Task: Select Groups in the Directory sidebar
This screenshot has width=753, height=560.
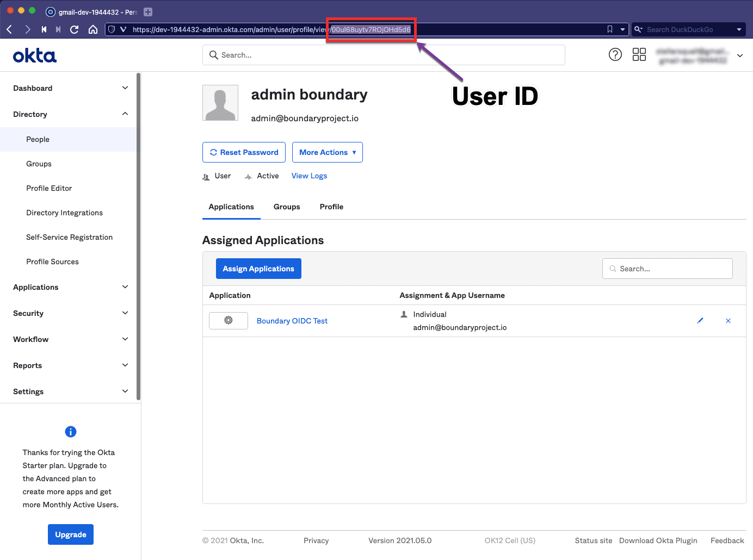Action: point(39,164)
